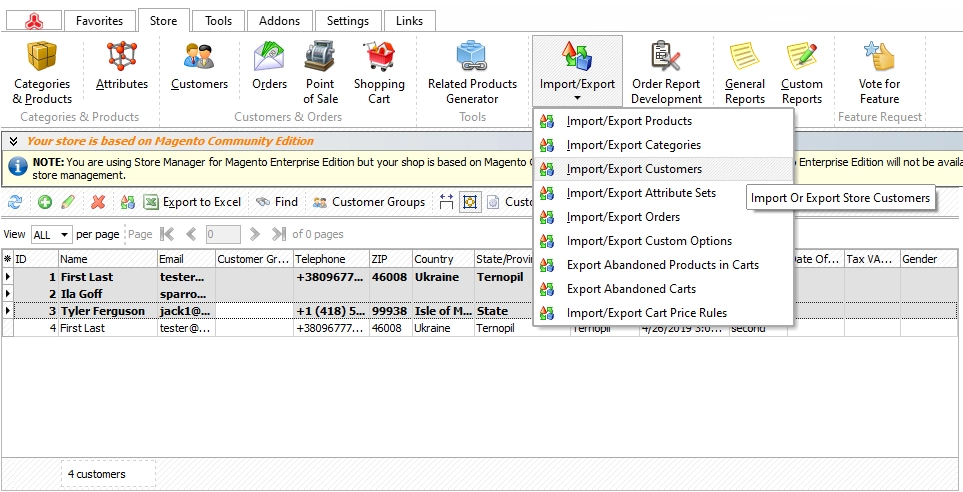Open Categories & Products ribbon icon
The image size is (963, 492).
click(x=42, y=72)
